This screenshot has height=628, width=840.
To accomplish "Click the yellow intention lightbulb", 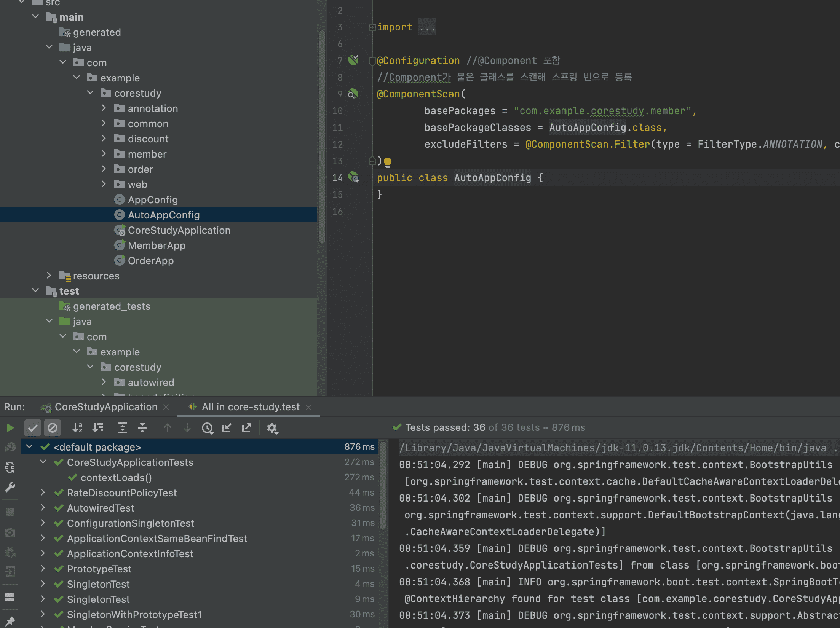I will pyautogui.click(x=388, y=162).
